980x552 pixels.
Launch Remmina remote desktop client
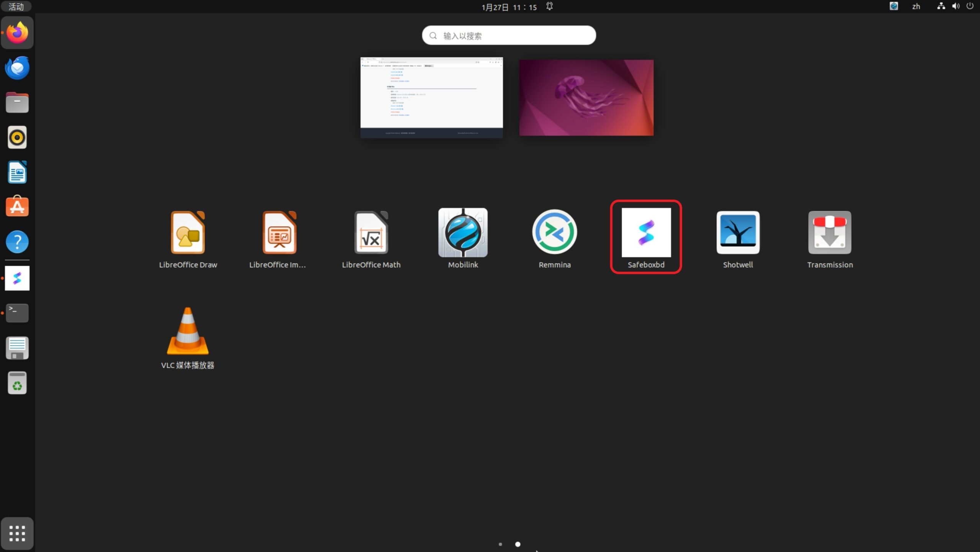point(554,239)
